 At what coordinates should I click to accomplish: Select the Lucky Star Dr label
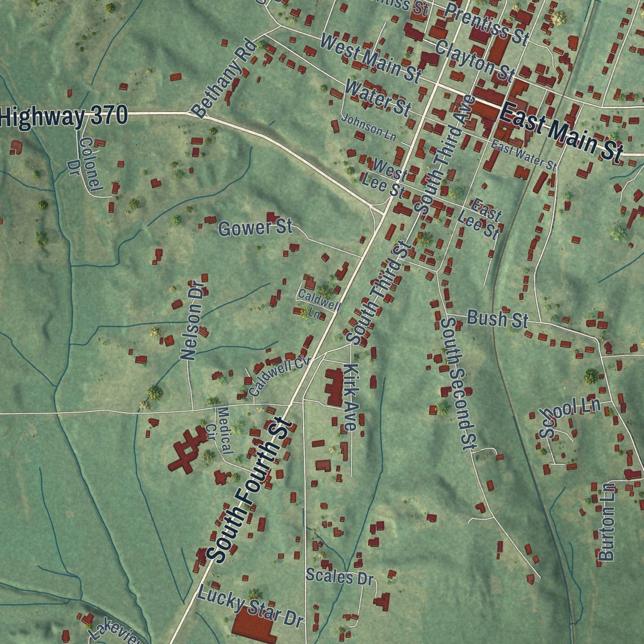251,607
